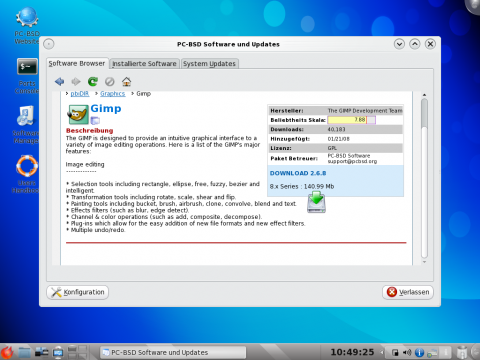Click the network status tray icon
Screen dimensions: 480x360
click(432, 352)
